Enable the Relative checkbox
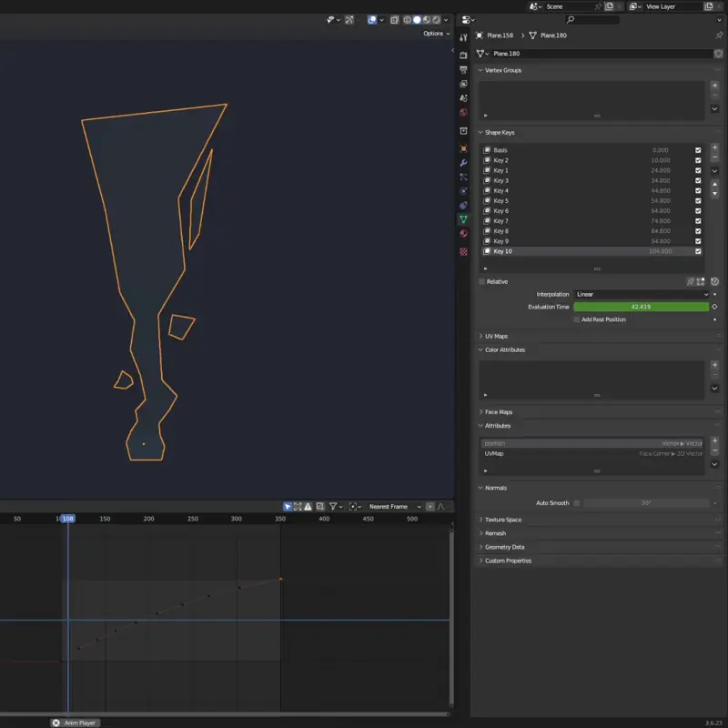Viewport: 728px width, 728px height. coord(482,281)
